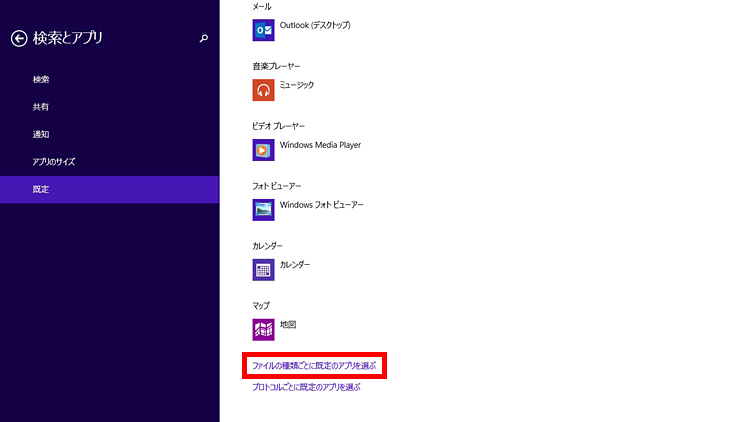The height and width of the screenshot is (422, 750).
Task: Click the Windows Media Player icon
Action: 264,150
